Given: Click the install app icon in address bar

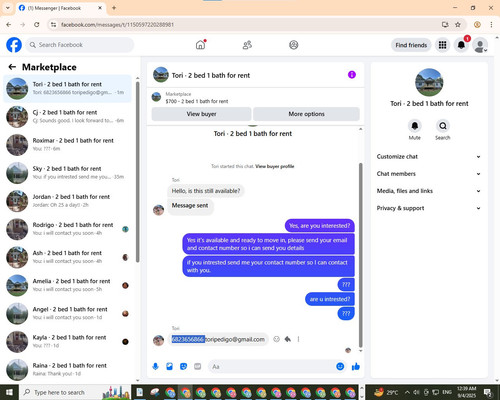Looking at the screenshot, I should coord(445,24).
